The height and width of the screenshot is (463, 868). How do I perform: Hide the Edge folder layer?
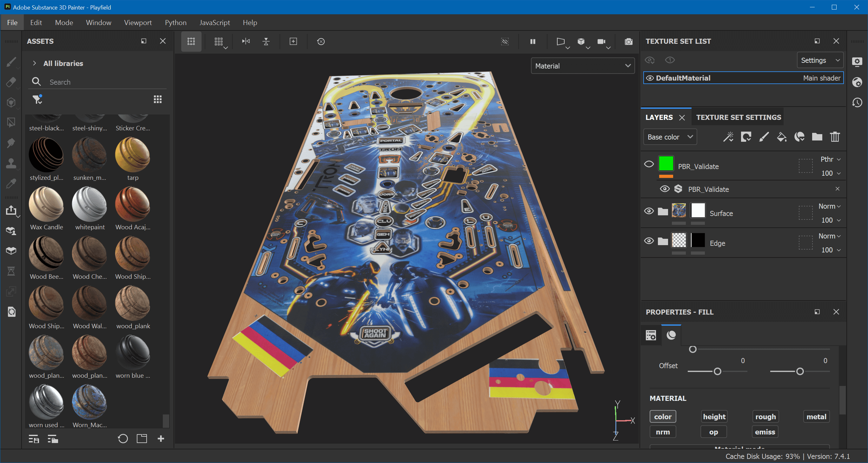point(649,241)
